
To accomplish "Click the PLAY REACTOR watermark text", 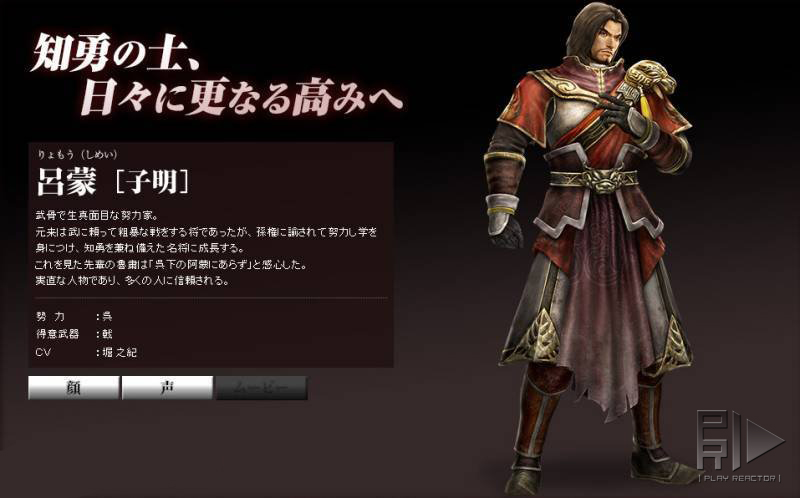I will tap(739, 479).
